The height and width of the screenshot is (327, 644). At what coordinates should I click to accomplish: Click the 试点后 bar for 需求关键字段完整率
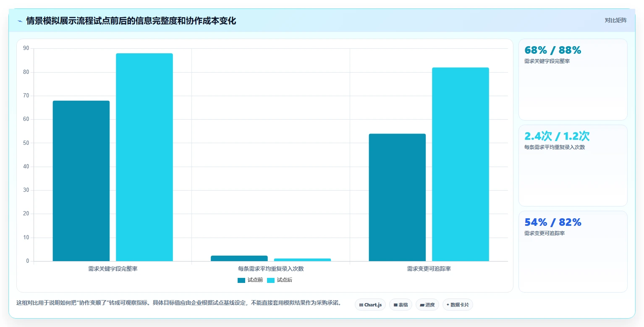pos(144,157)
